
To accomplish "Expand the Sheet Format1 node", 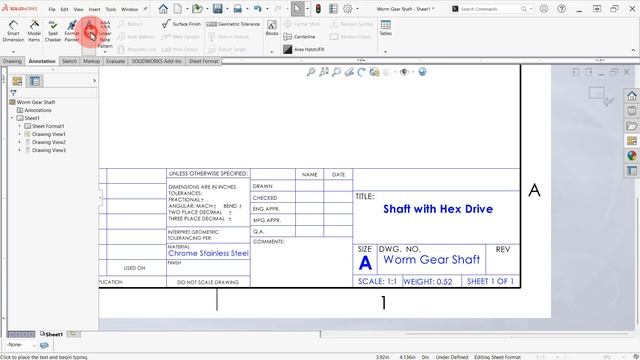I will tap(19, 126).
